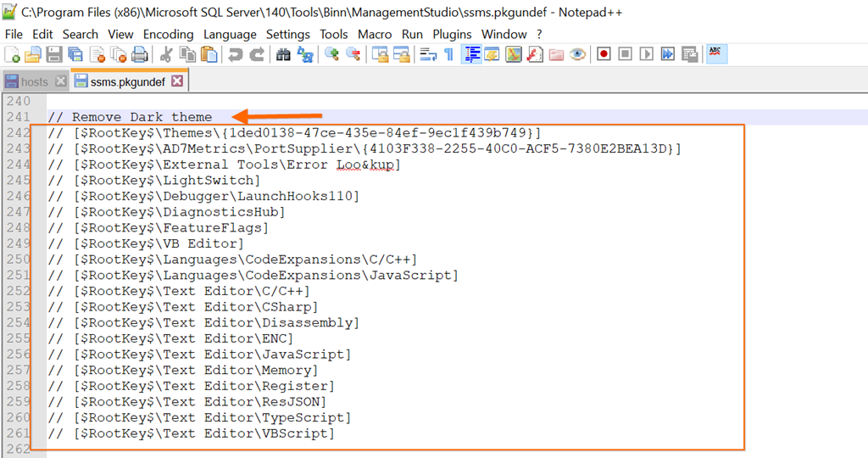Open the Encoding menu
The width and height of the screenshot is (868, 458).
coord(168,34)
